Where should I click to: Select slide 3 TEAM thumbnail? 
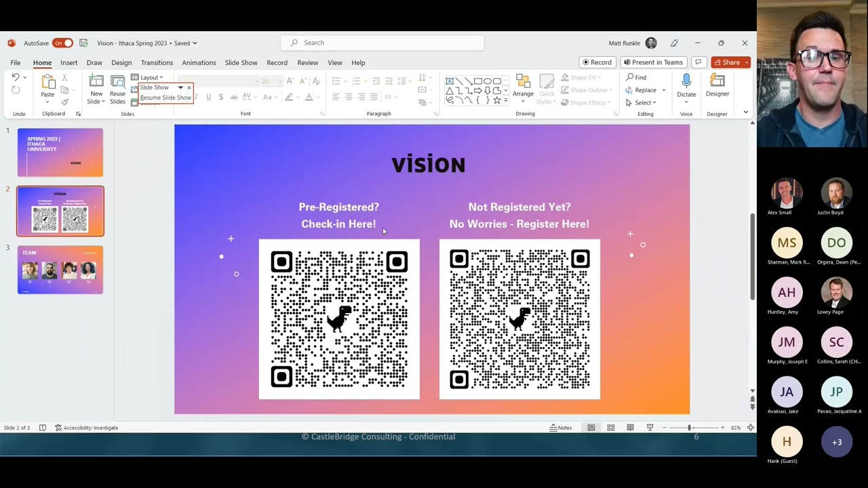[60, 270]
